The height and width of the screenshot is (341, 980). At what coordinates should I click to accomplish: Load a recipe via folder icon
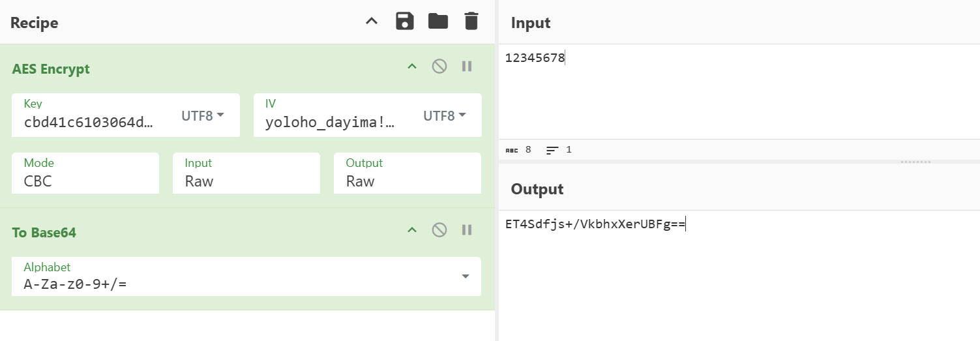click(x=438, y=22)
